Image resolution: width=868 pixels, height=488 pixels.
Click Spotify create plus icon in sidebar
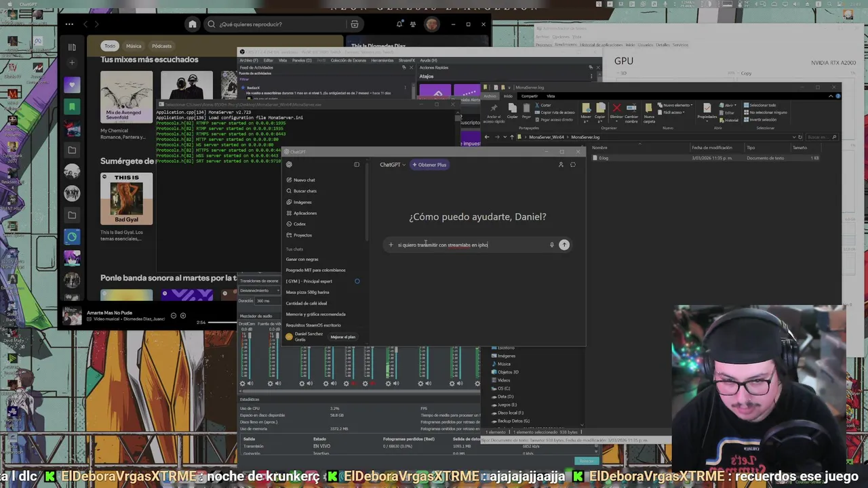[x=72, y=63]
